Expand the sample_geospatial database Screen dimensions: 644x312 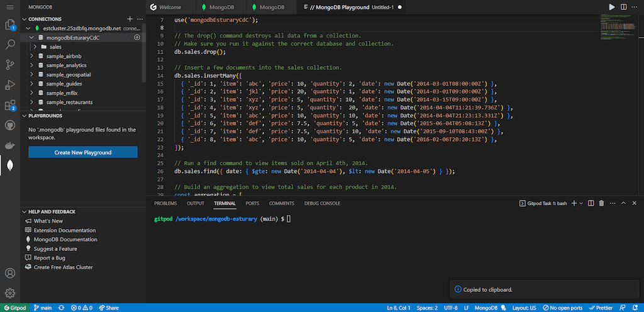coord(32,75)
